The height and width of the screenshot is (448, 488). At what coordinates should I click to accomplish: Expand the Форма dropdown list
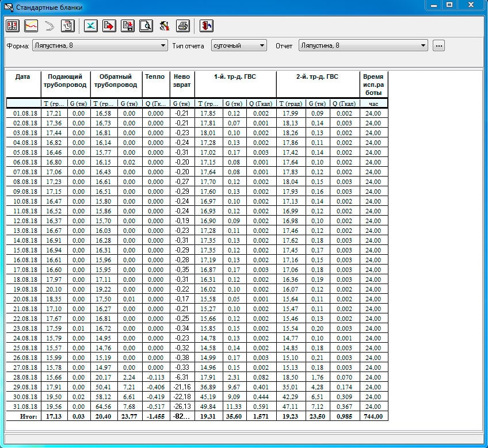tap(162, 45)
